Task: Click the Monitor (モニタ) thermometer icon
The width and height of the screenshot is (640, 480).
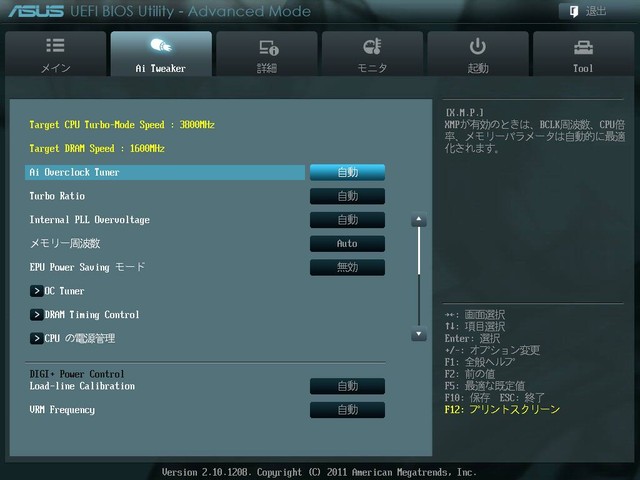Action: 372,46
